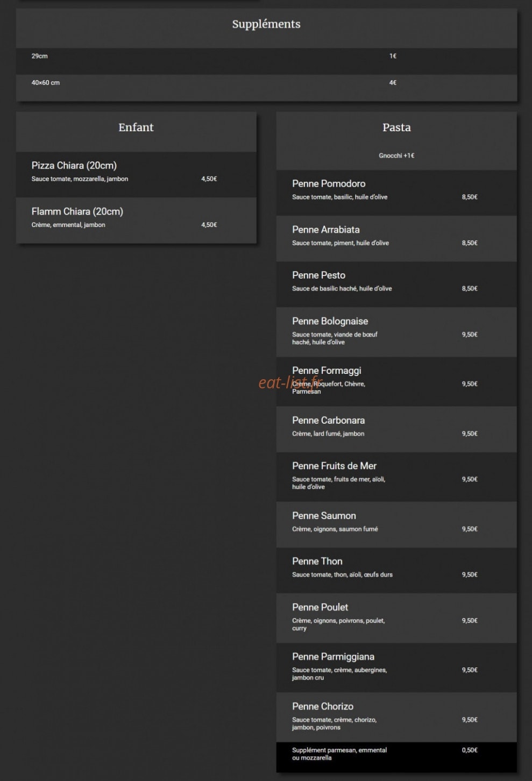The height and width of the screenshot is (781, 532).
Task: Select Penne Carbonara dish
Action: pos(396,430)
